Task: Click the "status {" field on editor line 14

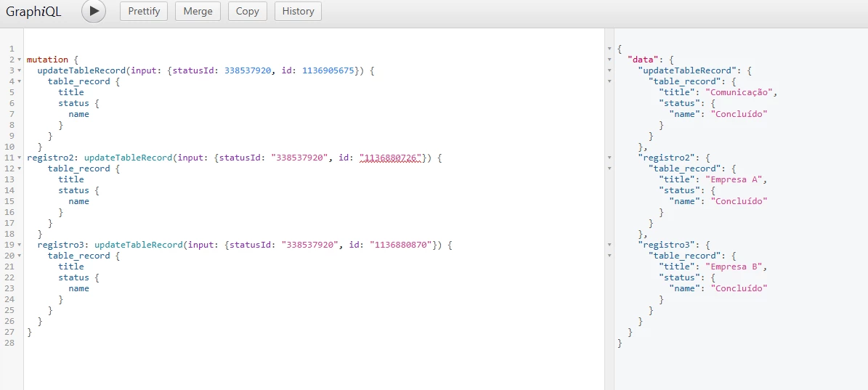Action: pos(78,190)
